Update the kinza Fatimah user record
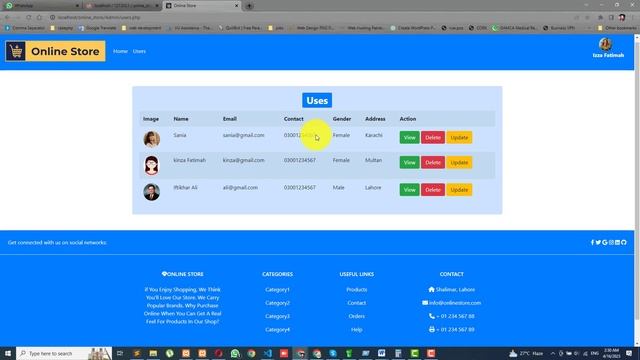The image size is (640, 360). click(459, 162)
